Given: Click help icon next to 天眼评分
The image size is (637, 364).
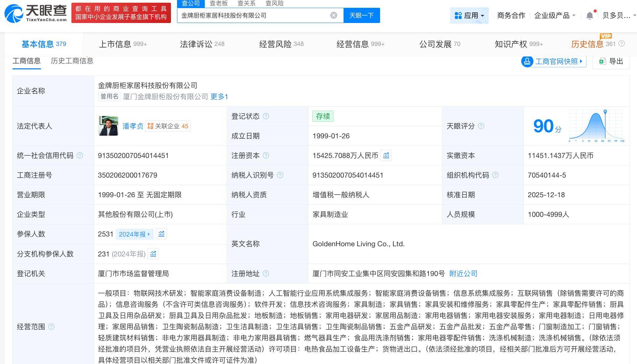Looking at the screenshot, I should 481,126.
